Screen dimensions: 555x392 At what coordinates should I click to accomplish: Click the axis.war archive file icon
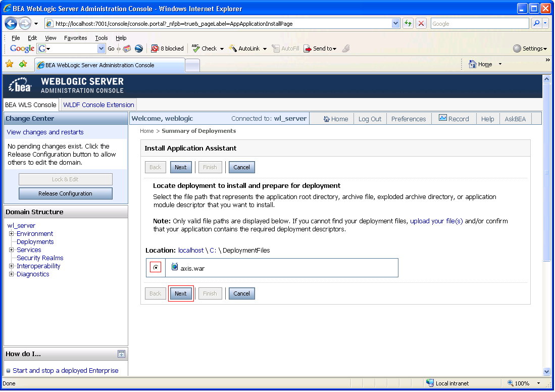point(175,267)
